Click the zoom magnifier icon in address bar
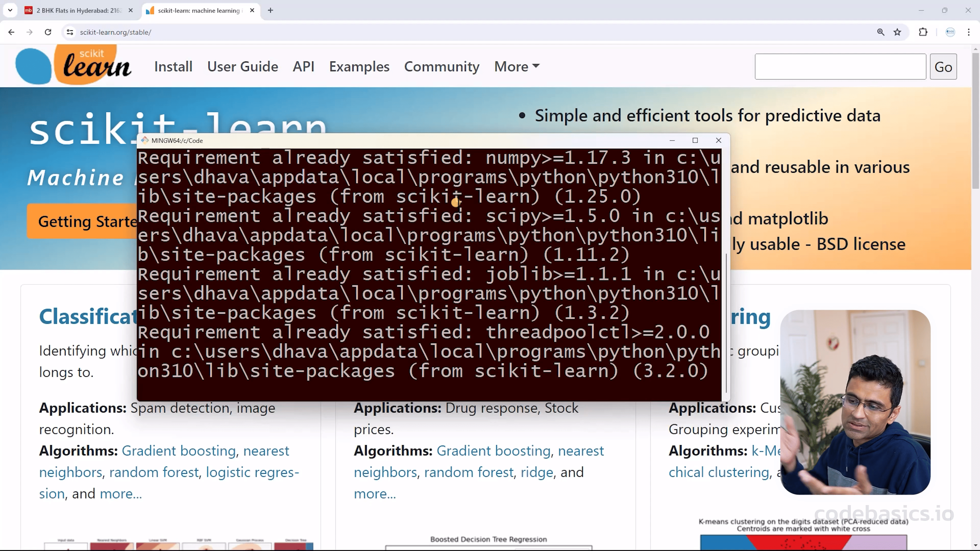The width and height of the screenshot is (980, 551). coord(880,32)
